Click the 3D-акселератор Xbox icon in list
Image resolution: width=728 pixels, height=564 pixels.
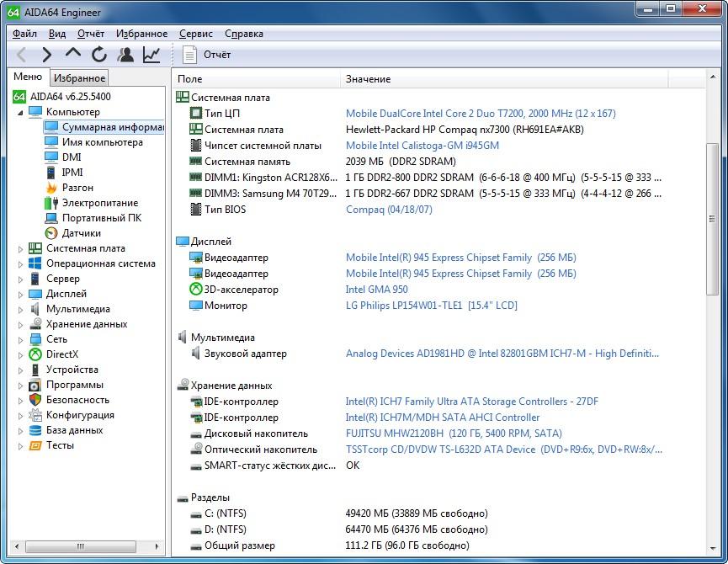pyautogui.click(x=196, y=290)
